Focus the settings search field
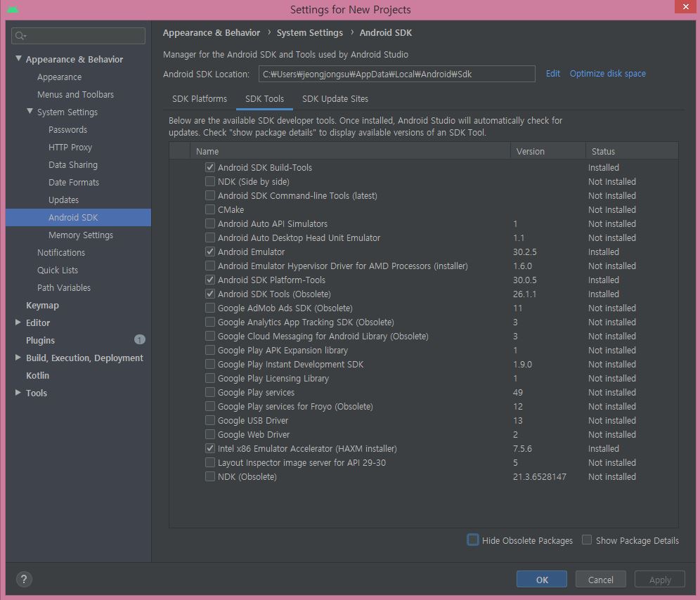Viewport: 700px width, 600px height. point(78,36)
